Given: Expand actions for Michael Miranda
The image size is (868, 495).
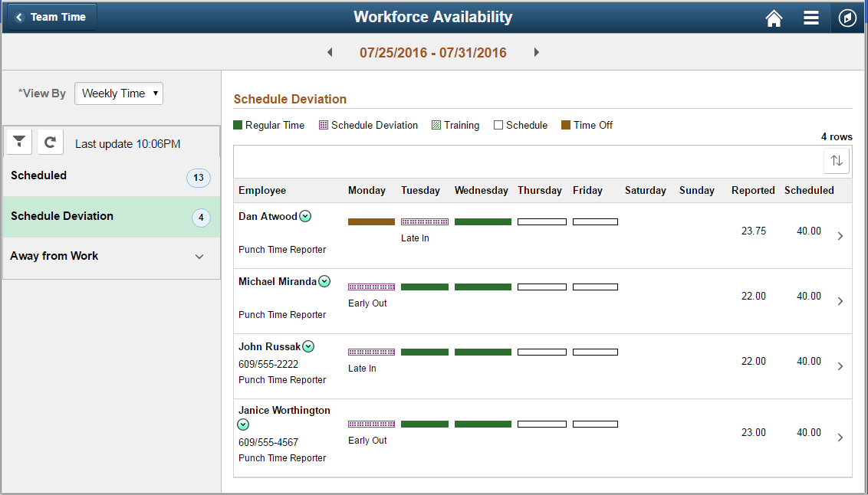Looking at the screenshot, I should click(x=324, y=280).
